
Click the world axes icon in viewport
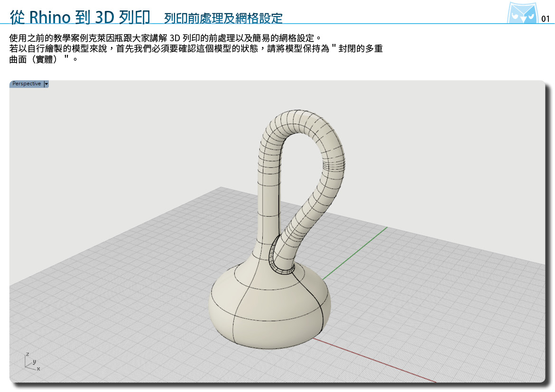[x=31, y=362]
